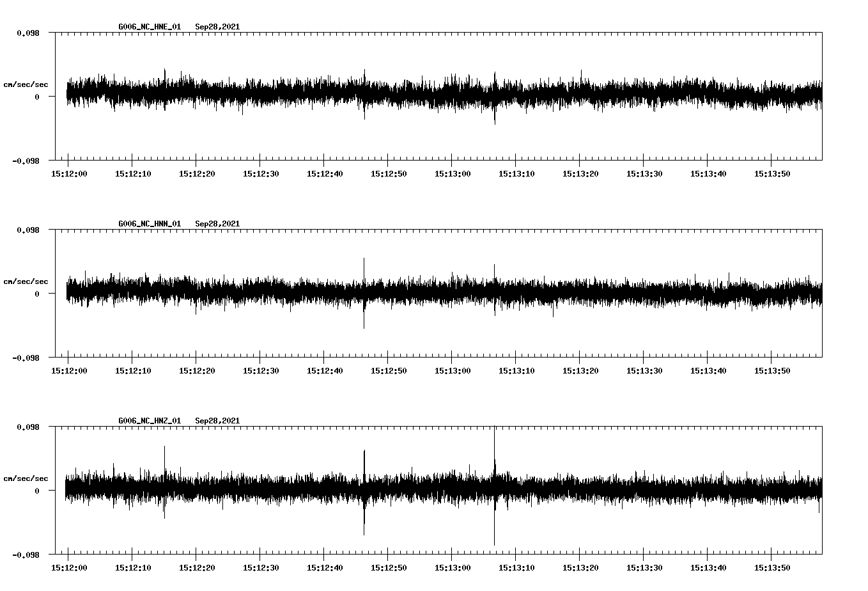
Task: Click the 15:12:20 time label under the HNN plot
Action: [x=197, y=370]
